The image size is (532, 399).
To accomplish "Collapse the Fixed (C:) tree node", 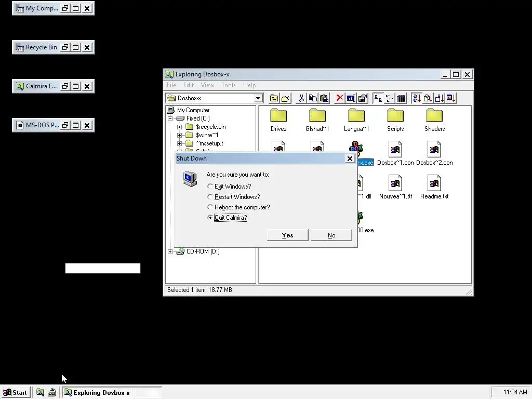I will tap(170, 118).
